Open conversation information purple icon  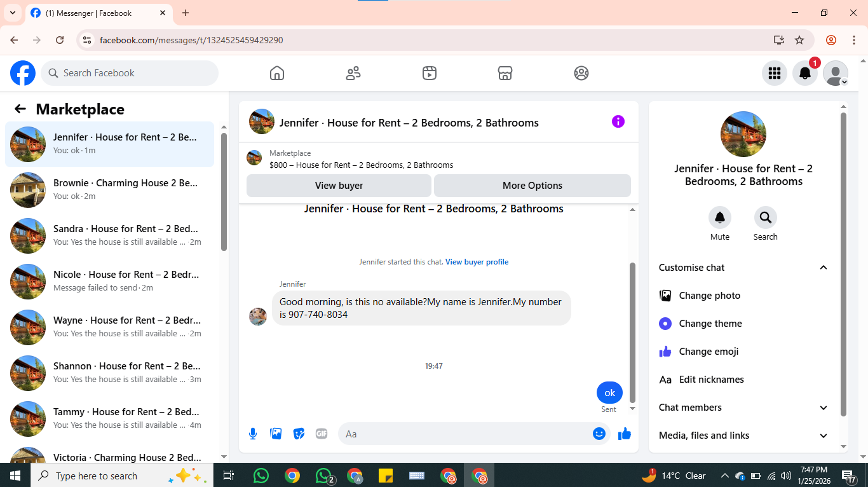coord(618,121)
